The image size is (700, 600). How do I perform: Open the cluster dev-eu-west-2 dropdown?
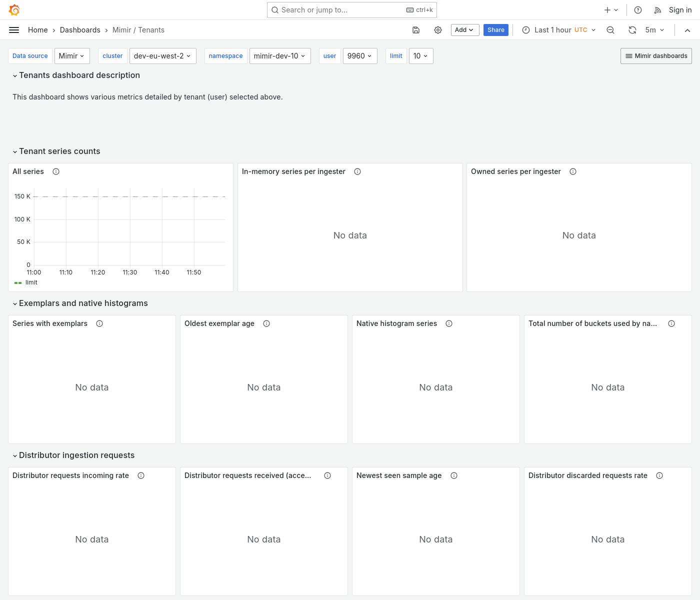tap(162, 56)
